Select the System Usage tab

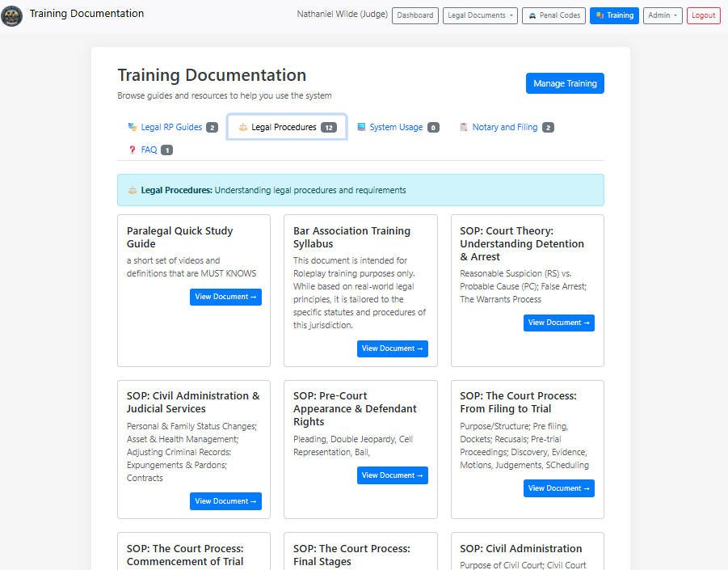pos(397,126)
